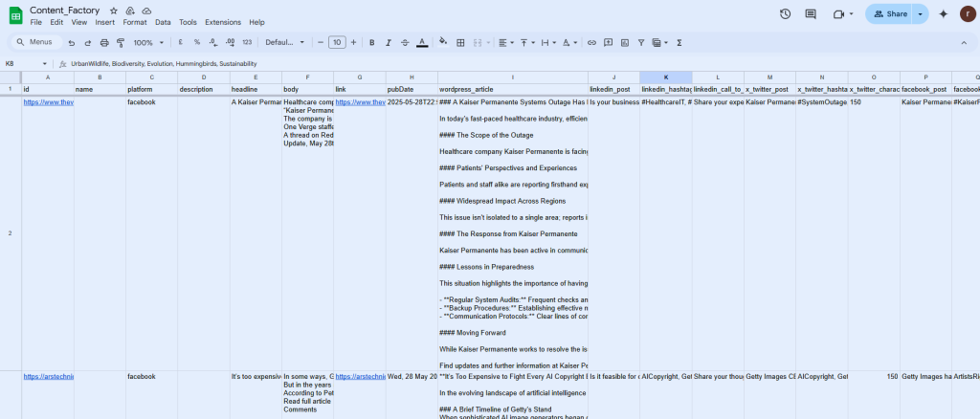This screenshot has width=980, height=419.
Task: Open filter views dropdown
Action: 660,42
